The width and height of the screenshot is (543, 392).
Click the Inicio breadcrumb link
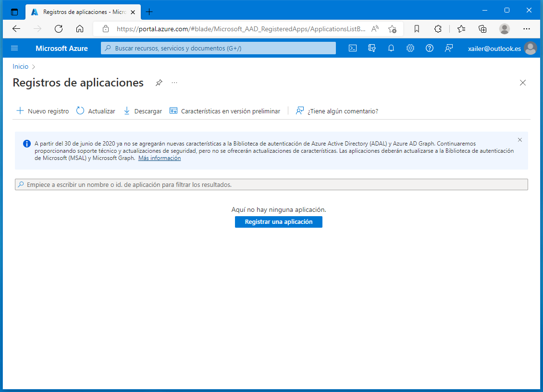[x=21, y=66]
